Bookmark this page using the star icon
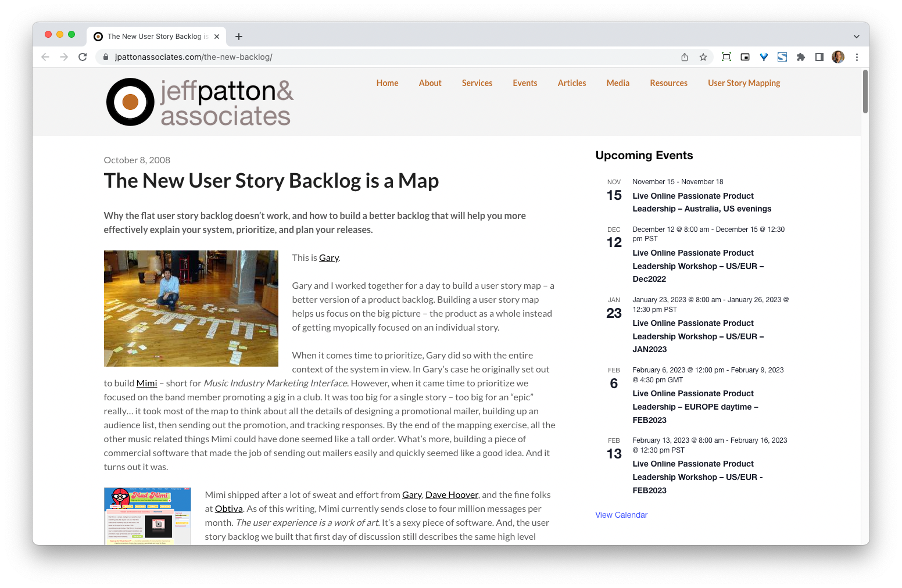 click(703, 57)
